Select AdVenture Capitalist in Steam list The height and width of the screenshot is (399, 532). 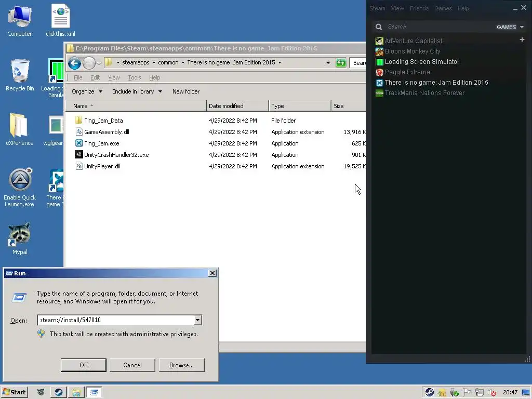click(x=413, y=41)
